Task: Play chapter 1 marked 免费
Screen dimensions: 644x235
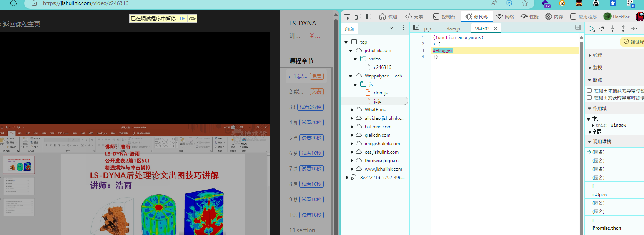Action: (x=306, y=76)
